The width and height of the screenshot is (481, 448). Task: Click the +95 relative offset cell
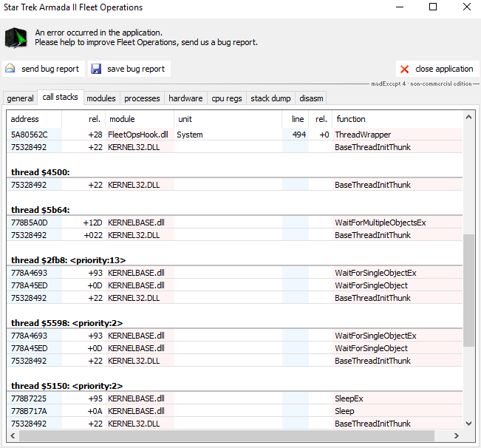(x=83, y=398)
